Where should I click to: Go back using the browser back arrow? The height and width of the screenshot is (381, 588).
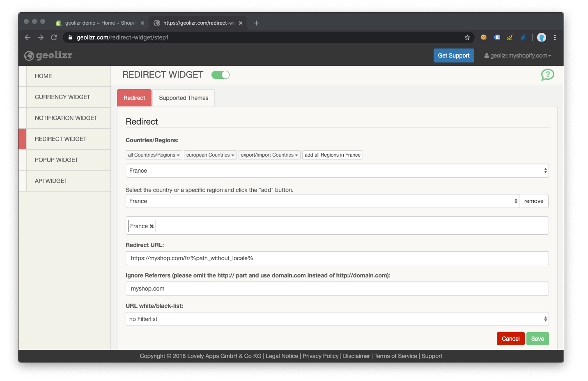(x=28, y=37)
